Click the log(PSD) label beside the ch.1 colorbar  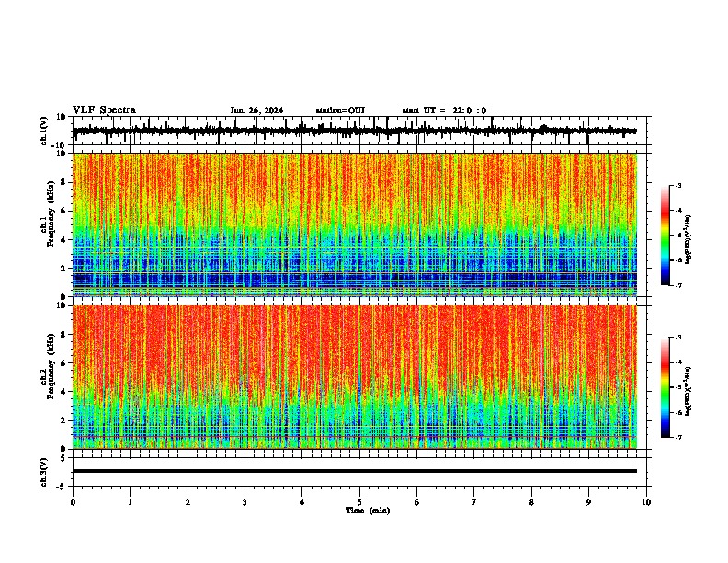coord(688,239)
